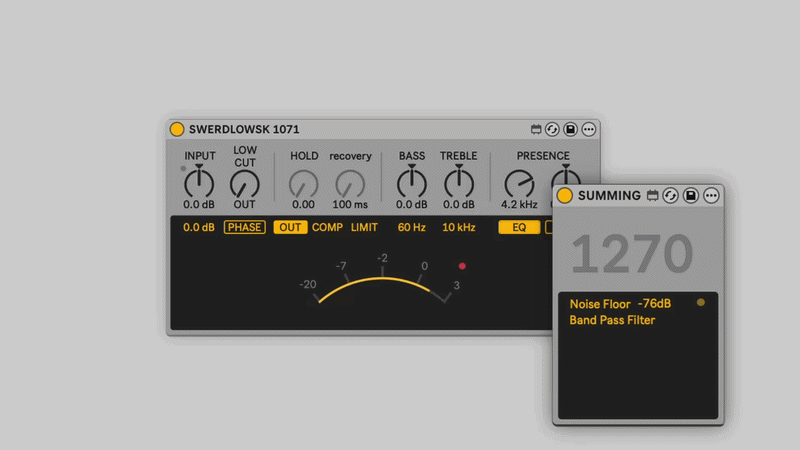Click the INPUT gain knob
This screenshot has width=800, height=450.
pyautogui.click(x=200, y=182)
